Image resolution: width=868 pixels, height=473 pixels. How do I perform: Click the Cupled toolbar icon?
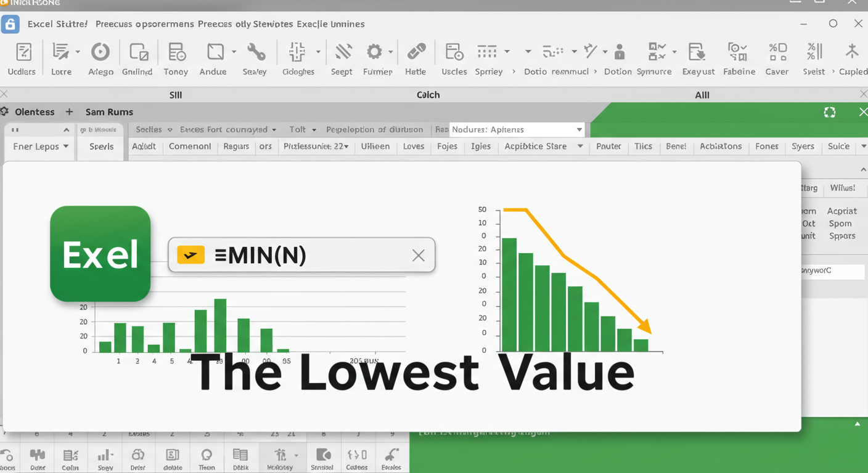click(x=853, y=52)
